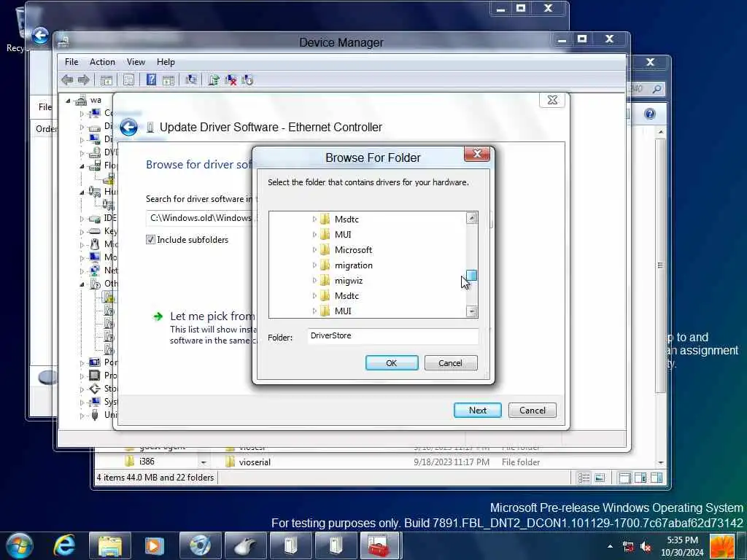Screen dimensions: 747x560
Task: Choose Let me pick from a list option
Action: click(212, 316)
